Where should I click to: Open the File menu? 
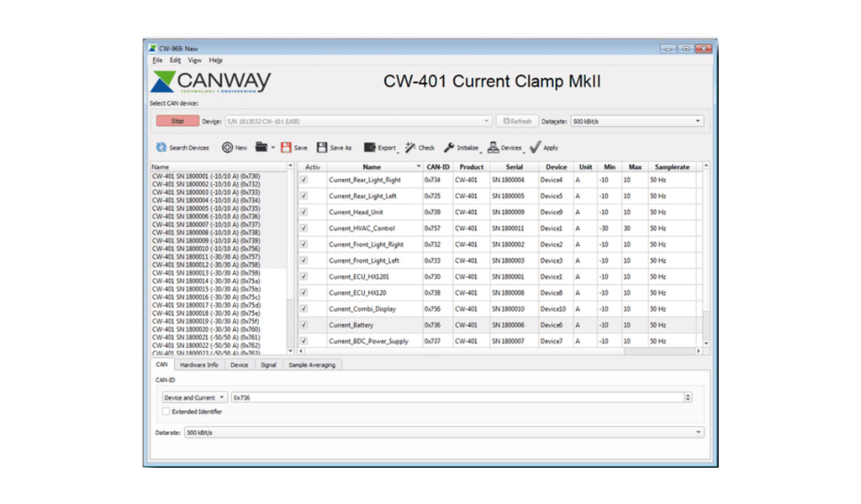click(157, 60)
